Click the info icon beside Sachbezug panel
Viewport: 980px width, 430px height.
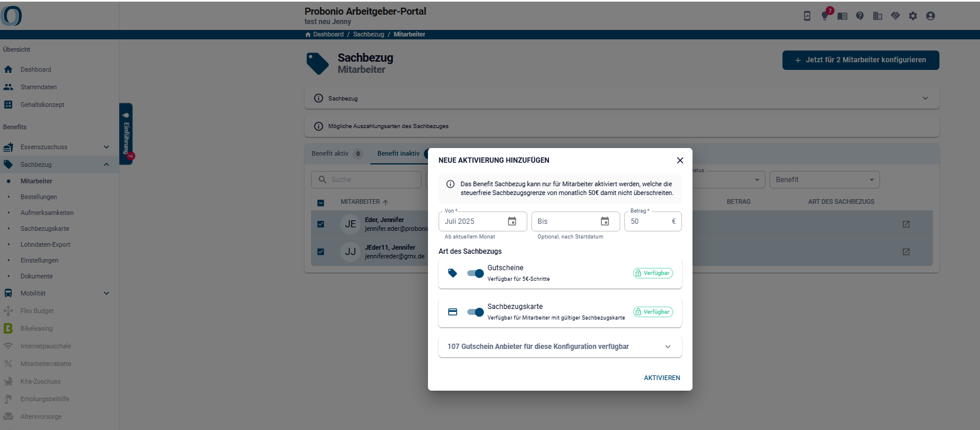coord(319,98)
